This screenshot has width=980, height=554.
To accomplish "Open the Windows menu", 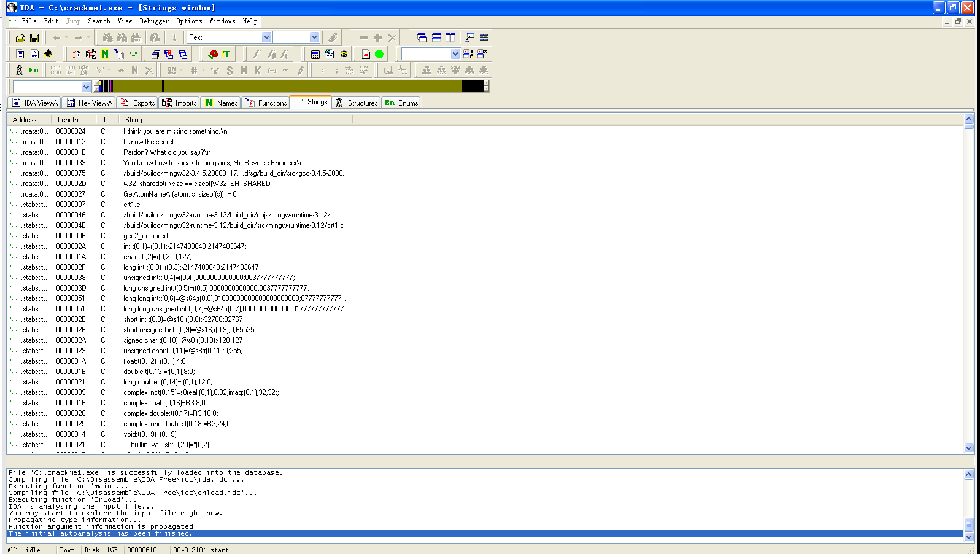I will (222, 21).
